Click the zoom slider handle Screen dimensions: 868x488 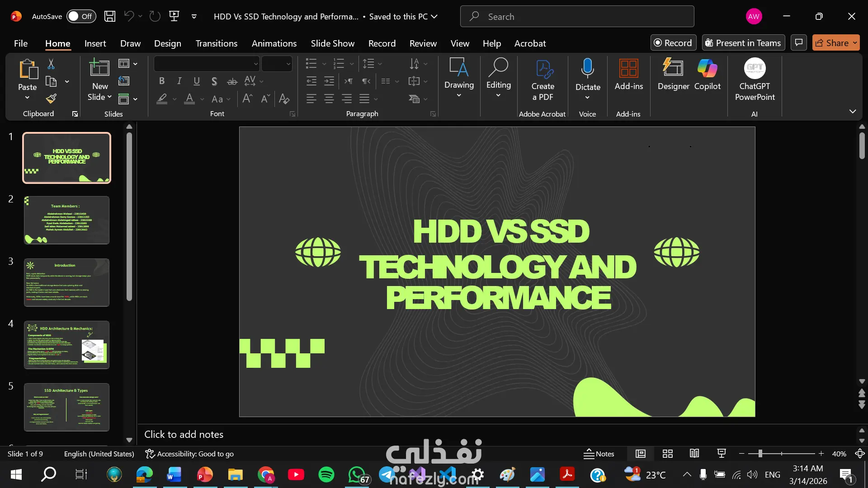point(760,454)
